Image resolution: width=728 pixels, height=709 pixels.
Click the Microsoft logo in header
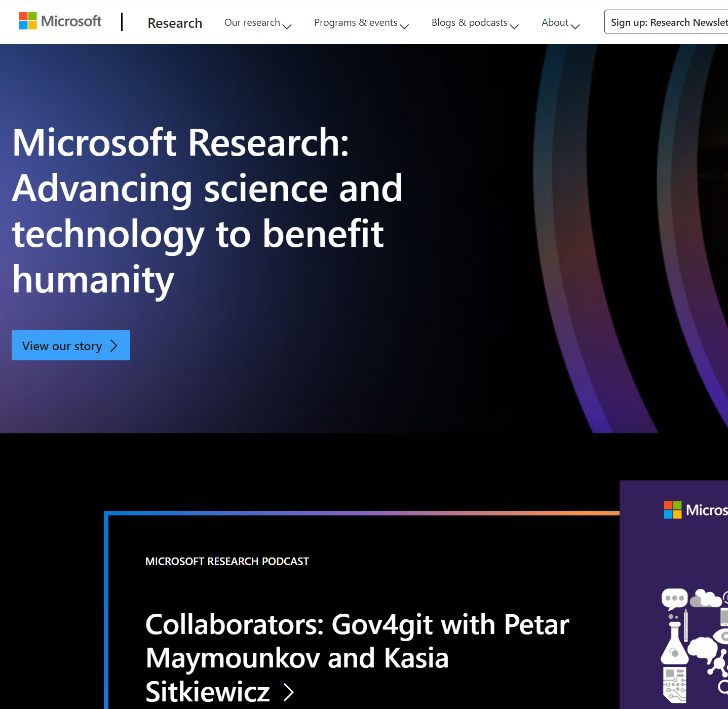(x=60, y=21)
